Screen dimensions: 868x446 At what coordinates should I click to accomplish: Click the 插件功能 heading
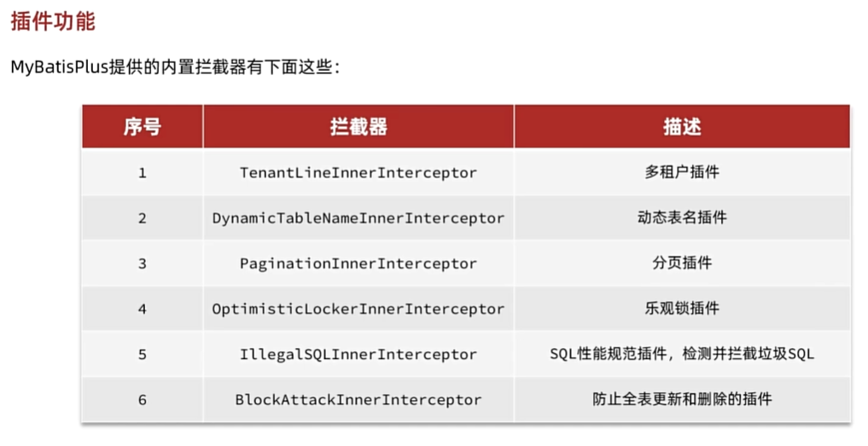(53, 21)
